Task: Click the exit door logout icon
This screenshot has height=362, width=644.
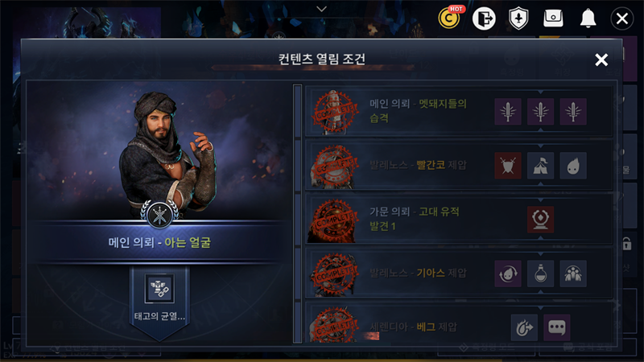Action: 485,19
